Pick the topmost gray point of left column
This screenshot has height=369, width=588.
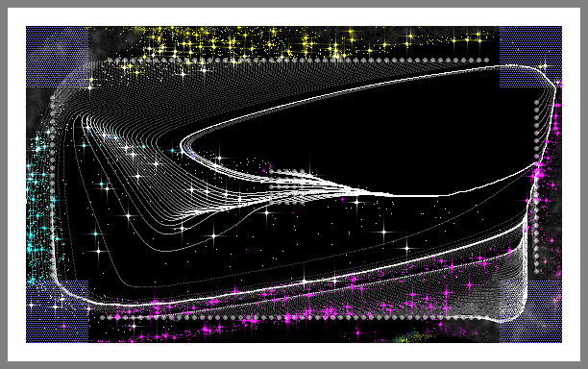(x=52, y=97)
